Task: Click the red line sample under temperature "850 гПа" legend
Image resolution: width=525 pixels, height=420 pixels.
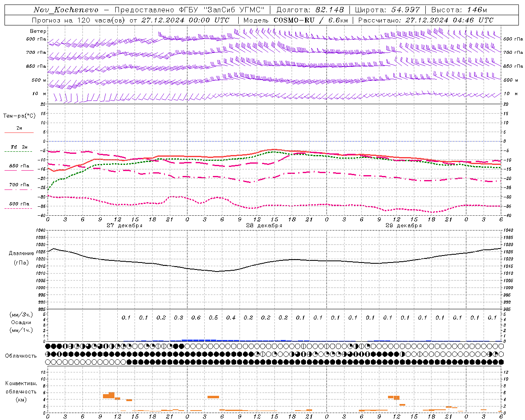Action: coord(18,170)
